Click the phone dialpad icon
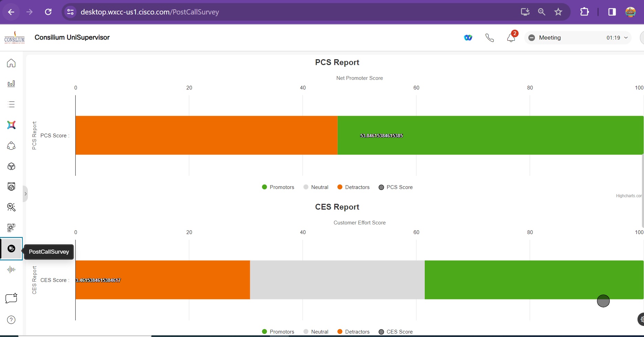Screen dimensions: 644x337 click(489, 38)
